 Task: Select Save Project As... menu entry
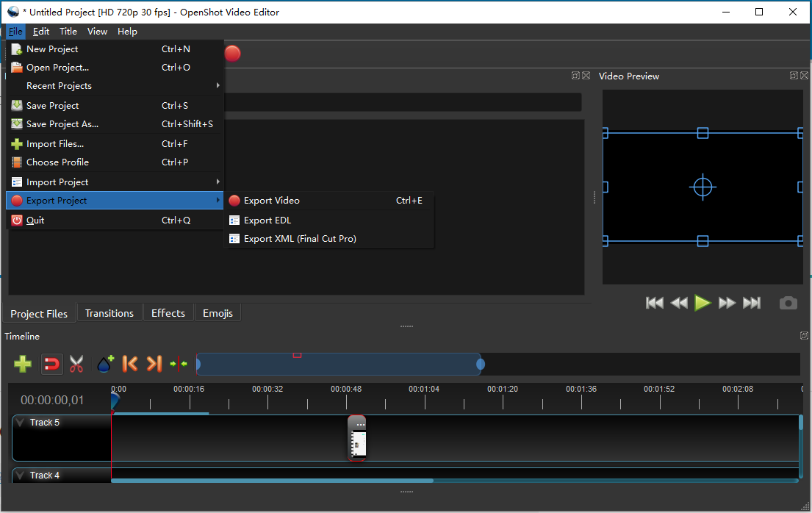coord(115,124)
